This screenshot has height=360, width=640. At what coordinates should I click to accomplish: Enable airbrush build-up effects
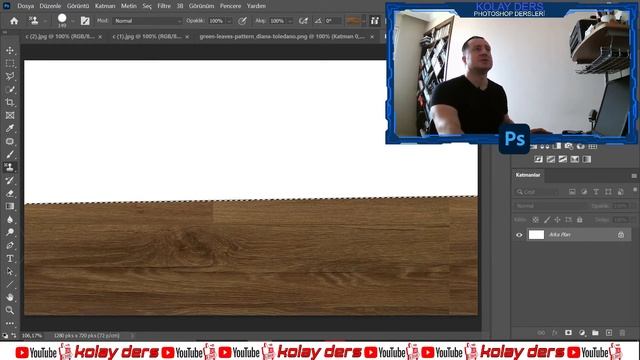click(x=303, y=21)
